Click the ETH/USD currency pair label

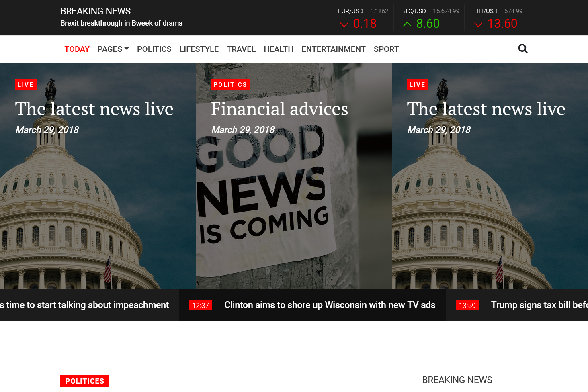pos(485,11)
